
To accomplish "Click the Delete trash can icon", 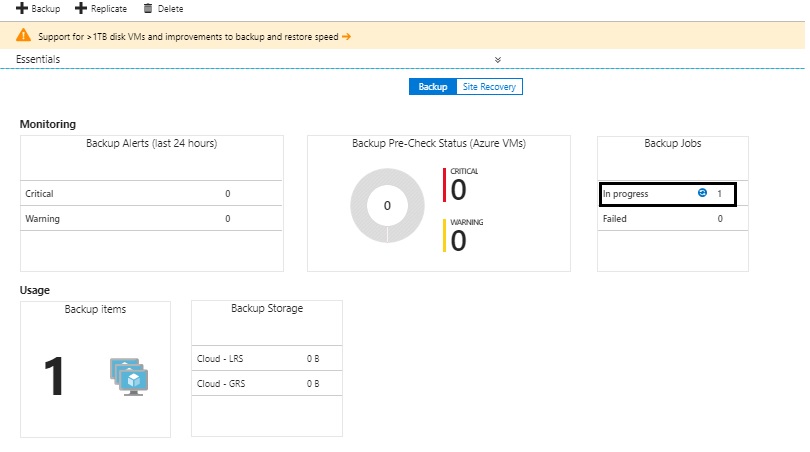I will [148, 9].
